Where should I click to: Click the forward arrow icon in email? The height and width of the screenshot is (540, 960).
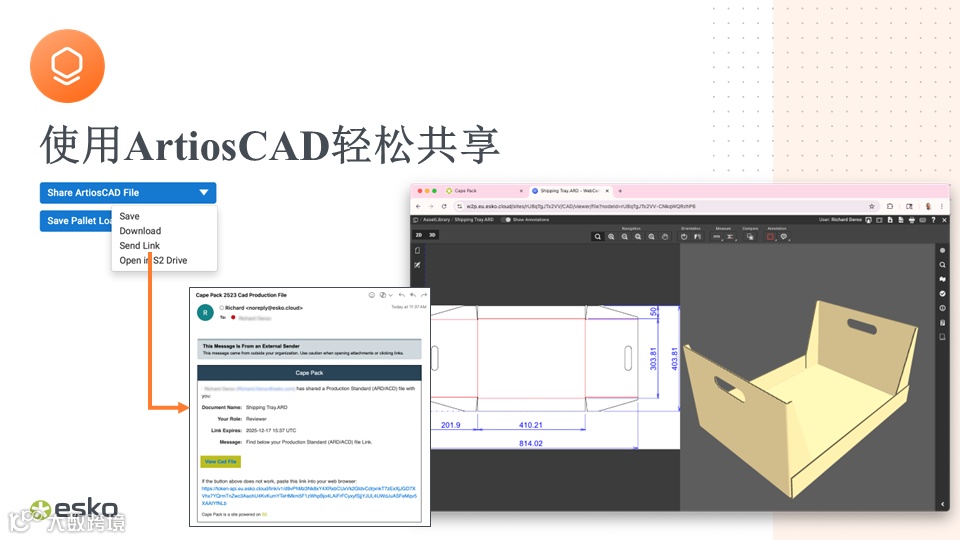point(423,295)
